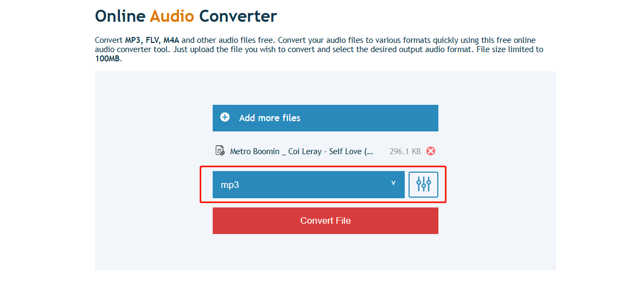Click the Convert File text label
Screen dimensions: 644x284
click(x=326, y=220)
